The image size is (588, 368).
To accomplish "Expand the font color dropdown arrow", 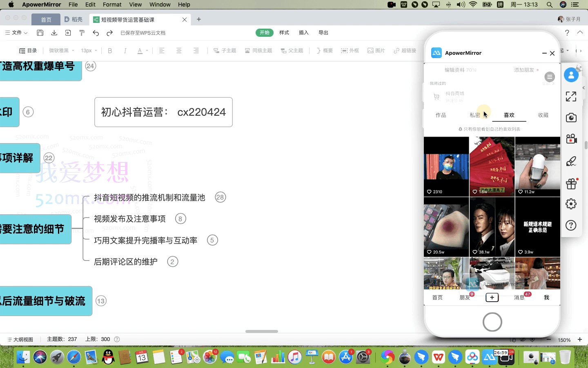I will pyautogui.click(x=146, y=50).
